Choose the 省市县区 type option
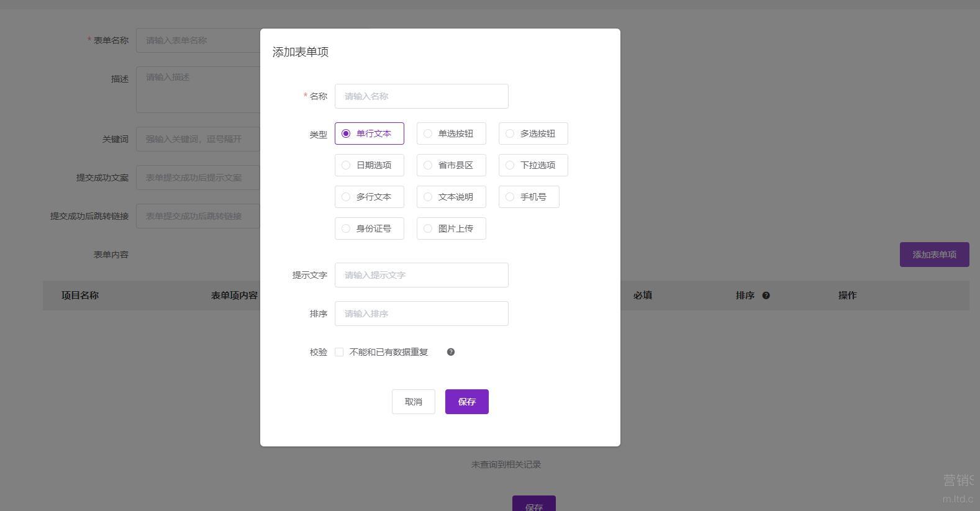The height and width of the screenshot is (511, 980). point(451,165)
